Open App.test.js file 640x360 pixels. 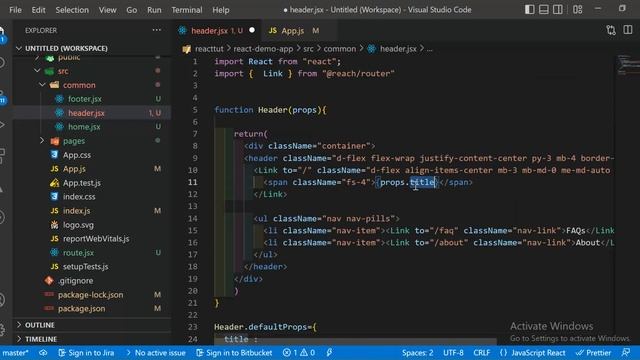click(92, 183)
